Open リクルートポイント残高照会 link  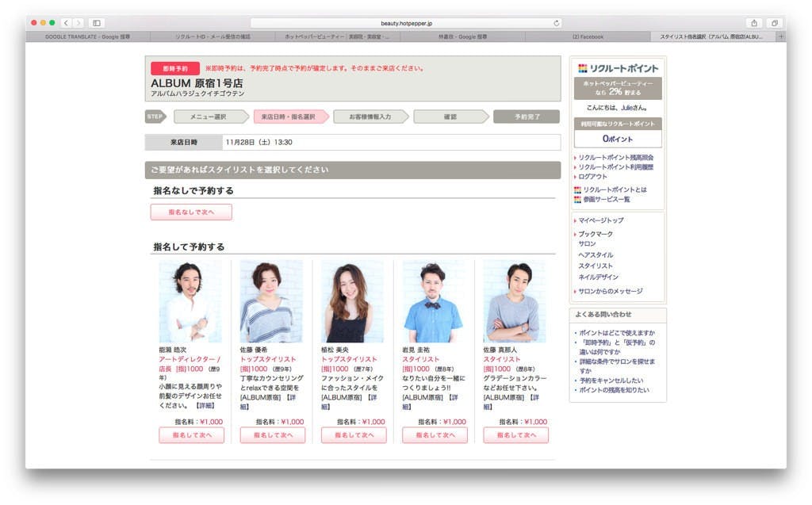click(615, 158)
